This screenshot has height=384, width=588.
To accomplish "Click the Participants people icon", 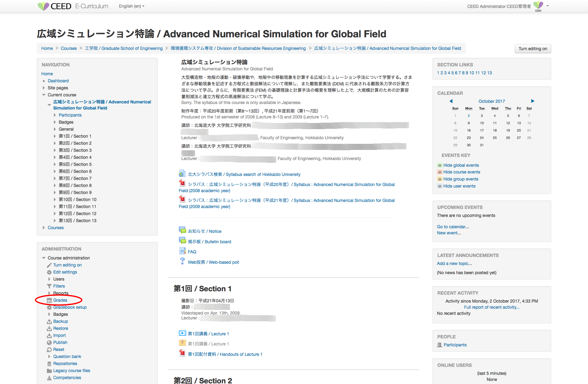I will [439, 345].
